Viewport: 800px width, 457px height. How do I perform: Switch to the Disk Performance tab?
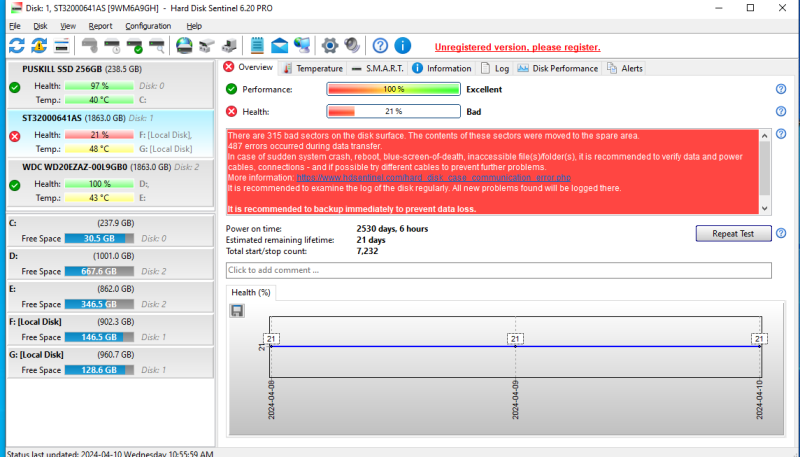pos(558,68)
